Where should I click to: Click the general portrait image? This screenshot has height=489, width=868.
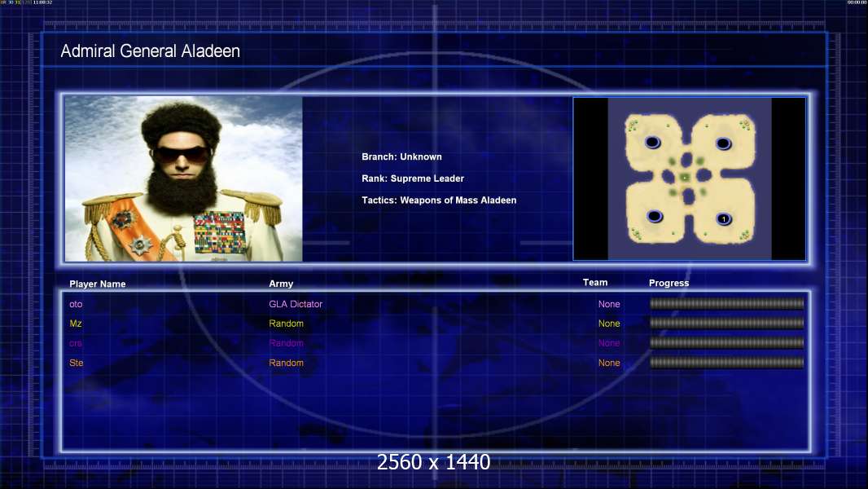coord(184,178)
